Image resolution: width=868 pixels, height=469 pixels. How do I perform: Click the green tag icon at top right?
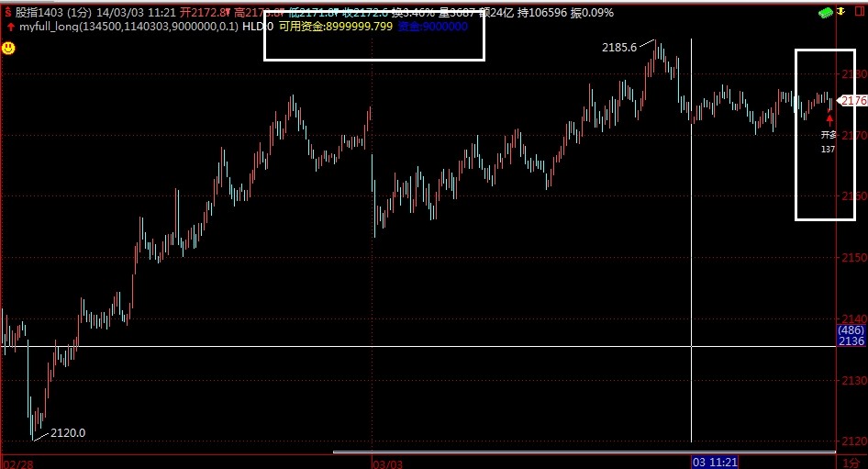(x=828, y=12)
